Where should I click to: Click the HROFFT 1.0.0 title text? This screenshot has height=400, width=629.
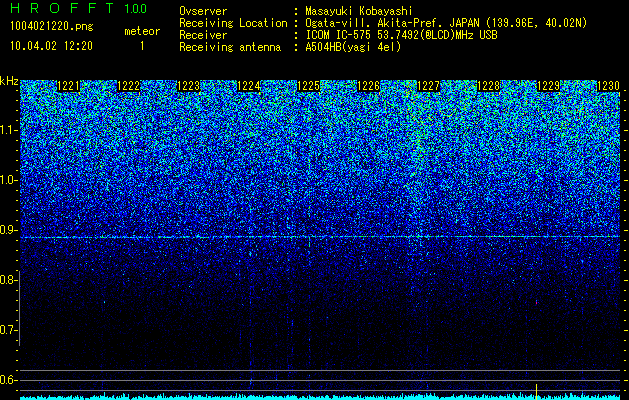coord(79,8)
